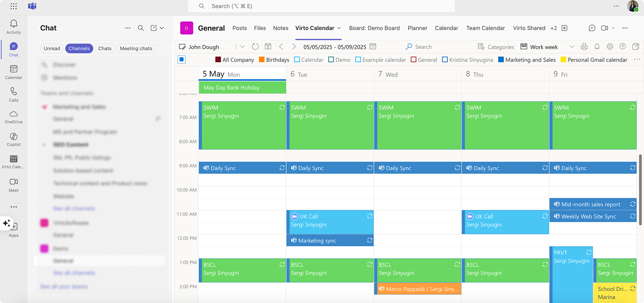Toggle Personal Gmail calendar checkbox
644x303 pixels.
pos(563,60)
